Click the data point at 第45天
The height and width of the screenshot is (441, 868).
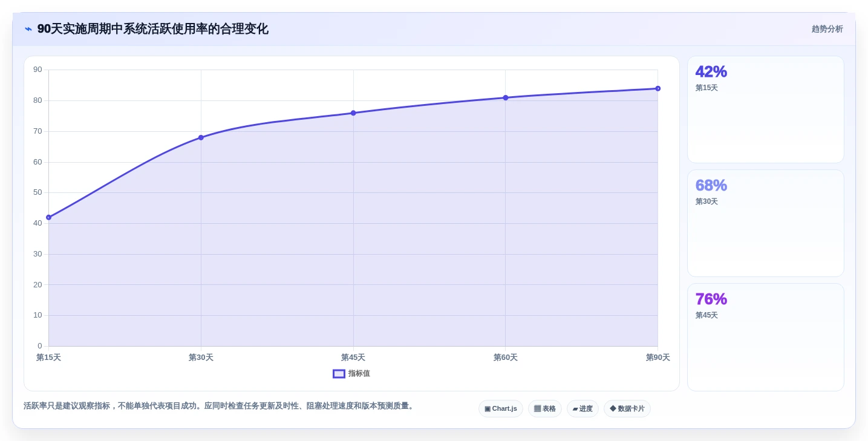coord(353,113)
